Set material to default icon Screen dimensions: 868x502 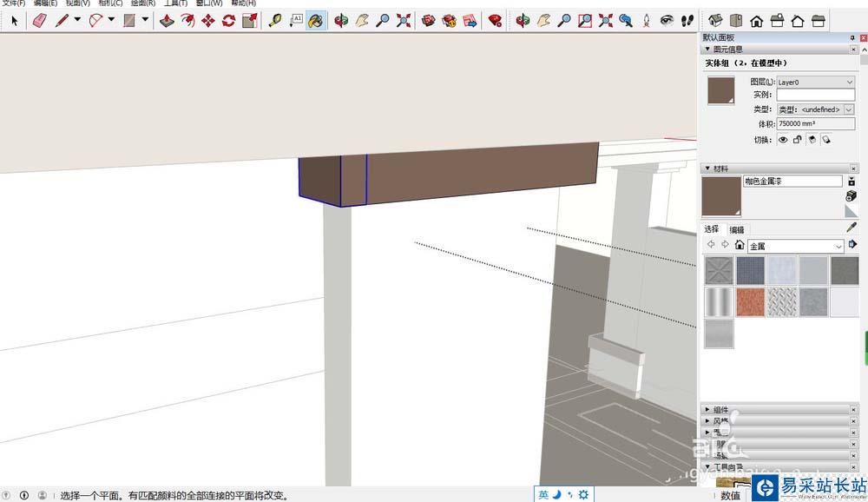pos(852,210)
